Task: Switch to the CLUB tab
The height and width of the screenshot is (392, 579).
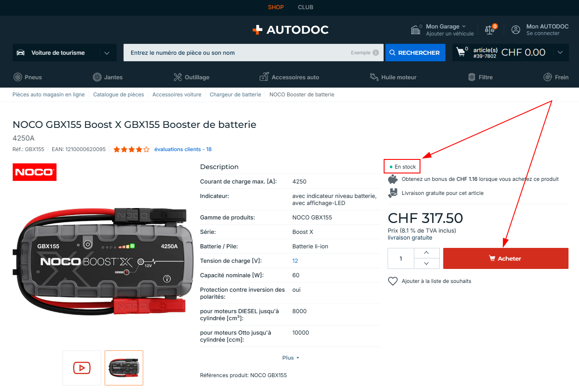Action: tap(306, 7)
